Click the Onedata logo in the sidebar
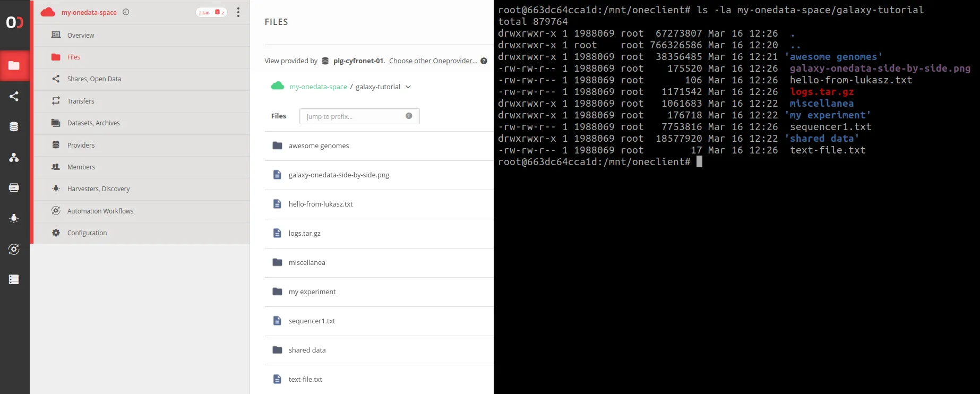Image resolution: width=980 pixels, height=394 pixels. point(14,22)
